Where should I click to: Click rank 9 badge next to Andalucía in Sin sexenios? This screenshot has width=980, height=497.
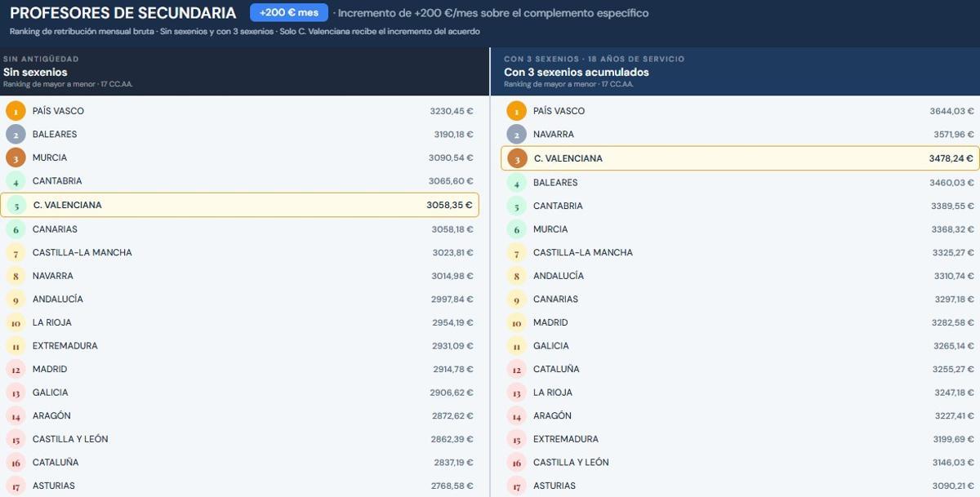[16, 300]
